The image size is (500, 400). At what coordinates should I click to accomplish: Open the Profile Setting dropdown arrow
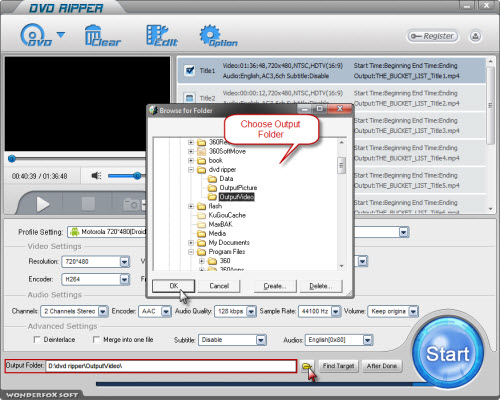click(x=404, y=232)
